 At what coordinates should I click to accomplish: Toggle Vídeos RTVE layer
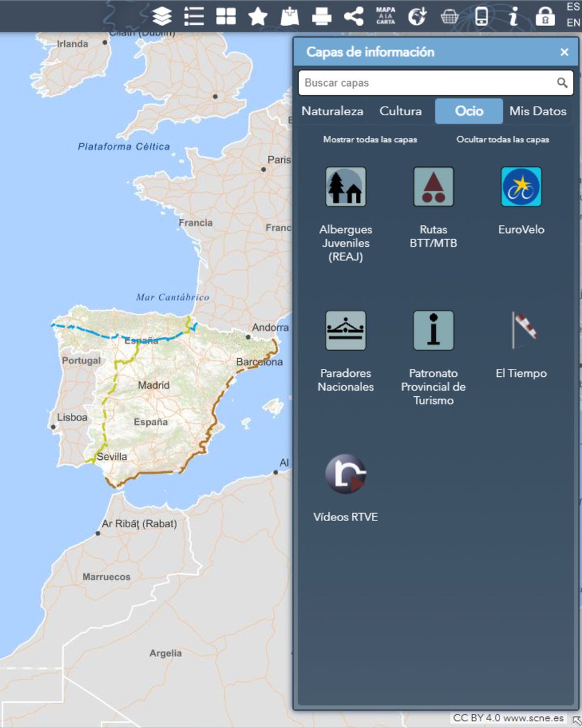(x=346, y=474)
